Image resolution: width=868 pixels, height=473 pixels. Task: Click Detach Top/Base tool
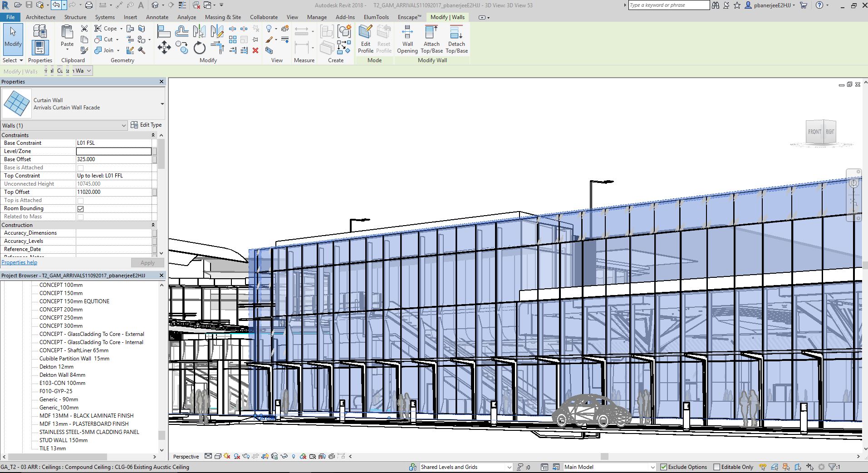456,39
